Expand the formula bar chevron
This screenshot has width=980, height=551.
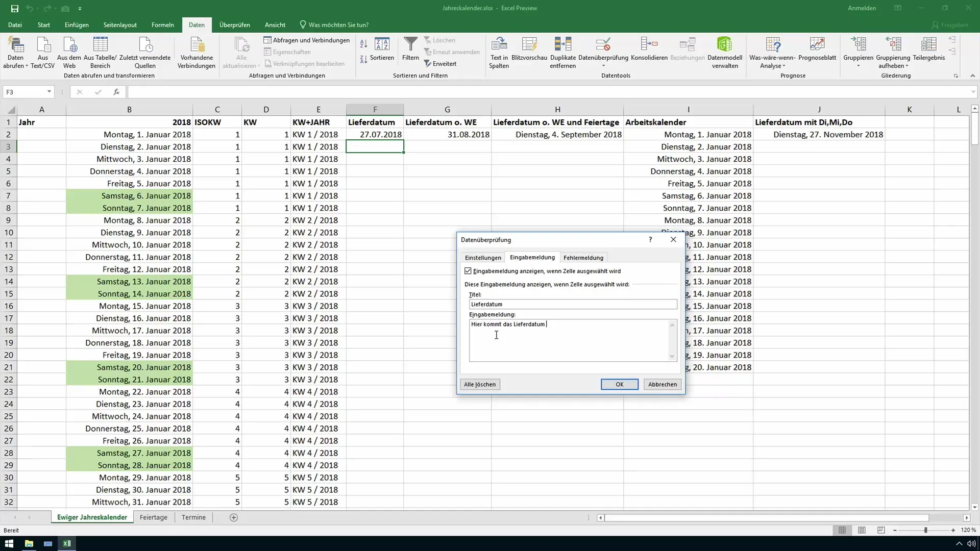coord(973,92)
